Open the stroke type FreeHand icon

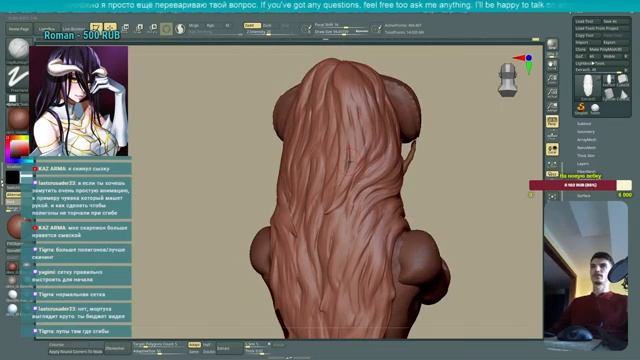coord(18,78)
